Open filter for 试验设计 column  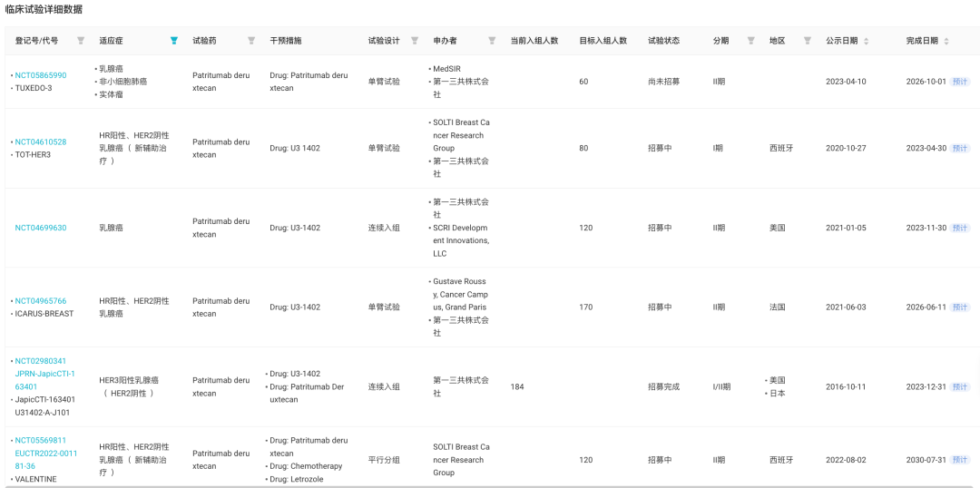tap(415, 41)
